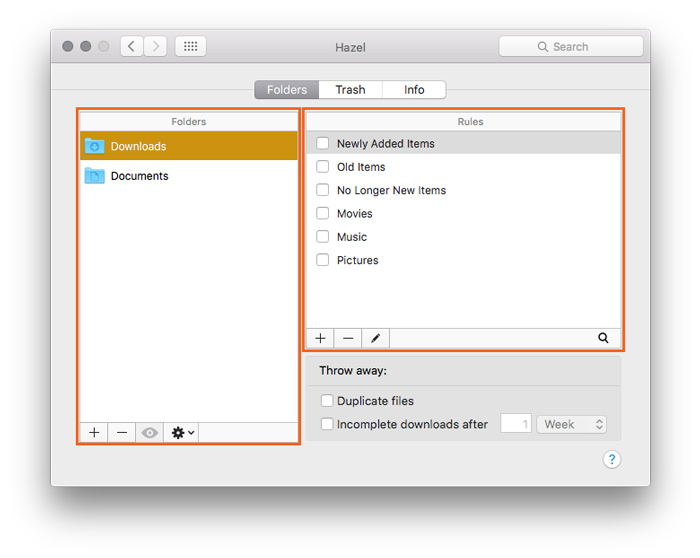
Task: Open Hazel help with question mark button
Action: pyautogui.click(x=612, y=459)
